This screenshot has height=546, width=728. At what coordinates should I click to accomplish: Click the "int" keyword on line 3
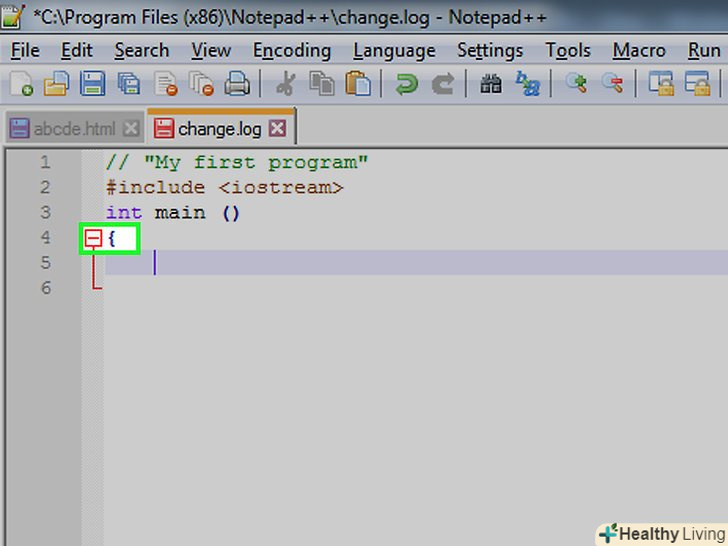(124, 213)
